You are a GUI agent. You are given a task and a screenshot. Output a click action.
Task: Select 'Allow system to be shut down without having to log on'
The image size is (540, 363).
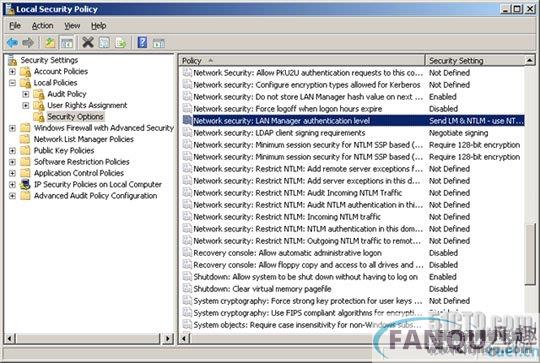coord(305,277)
